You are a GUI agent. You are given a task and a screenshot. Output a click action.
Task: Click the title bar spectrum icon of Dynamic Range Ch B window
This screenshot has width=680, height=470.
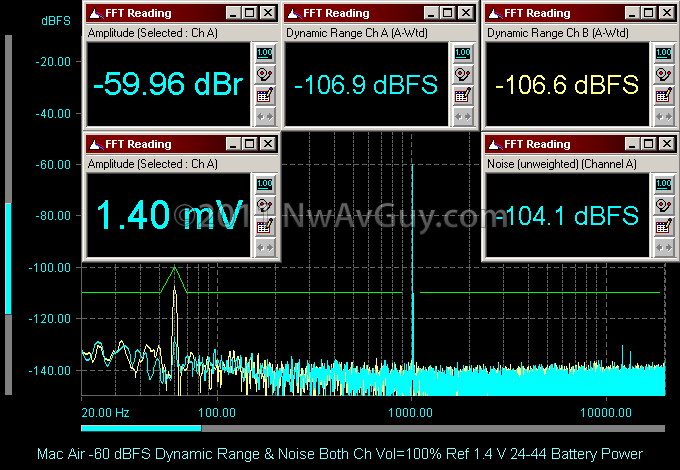click(x=495, y=13)
